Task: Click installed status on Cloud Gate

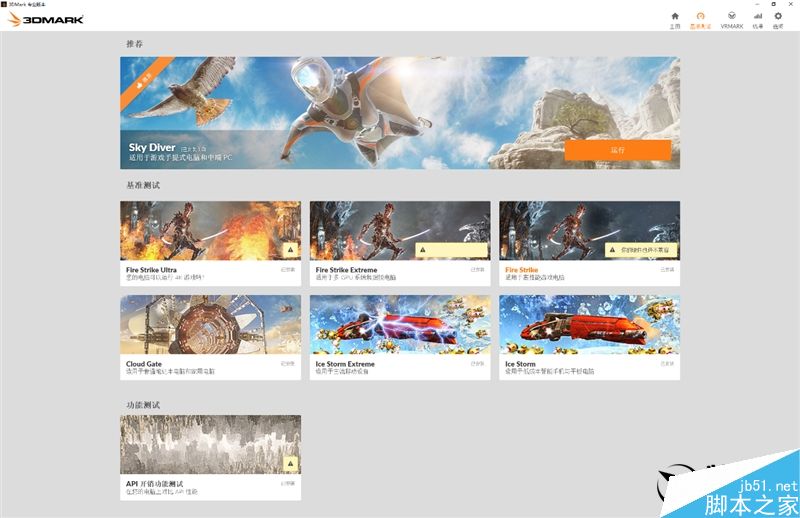Action: pos(288,363)
